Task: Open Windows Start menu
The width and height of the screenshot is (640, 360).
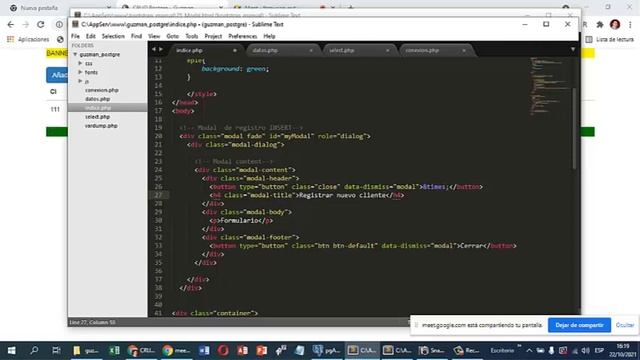Action: pyautogui.click(x=11, y=350)
